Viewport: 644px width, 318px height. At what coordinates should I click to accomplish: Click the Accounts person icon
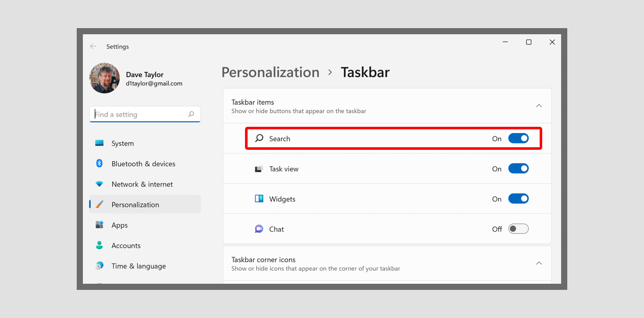(x=100, y=245)
